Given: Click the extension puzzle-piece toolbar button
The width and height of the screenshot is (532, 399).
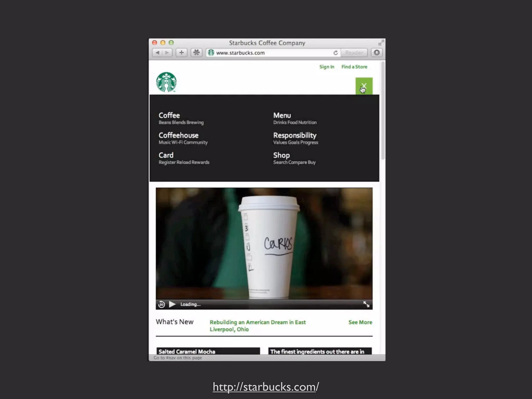Looking at the screenshot, I should pyautogui.click(x=196, y=53).
